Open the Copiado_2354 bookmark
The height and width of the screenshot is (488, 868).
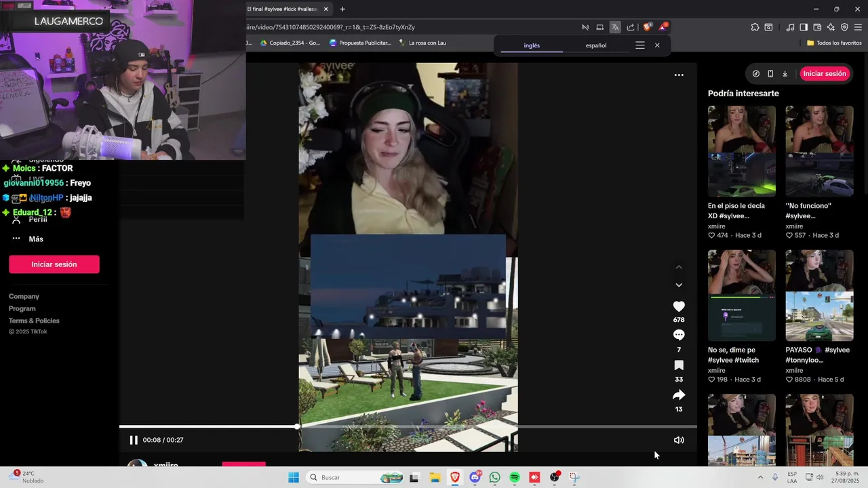[290, 43]
